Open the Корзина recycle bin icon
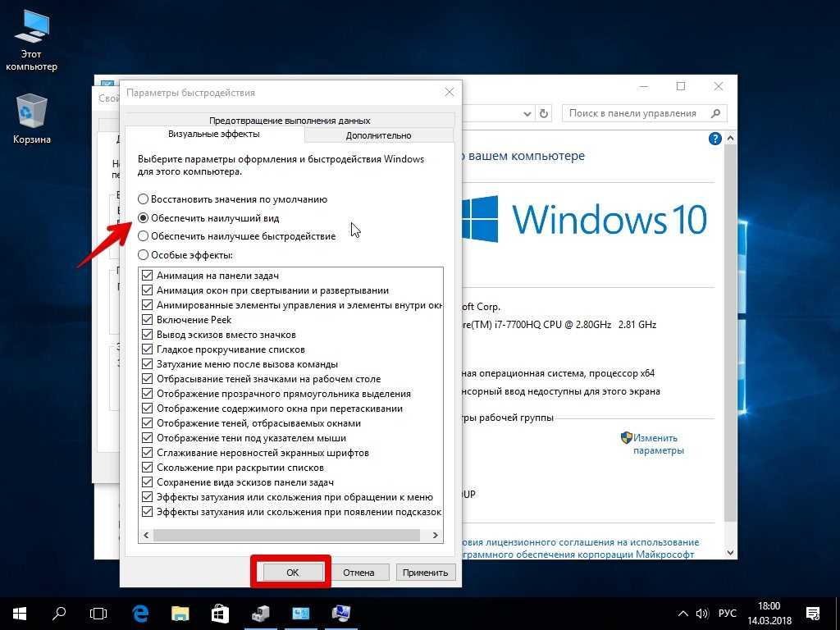The width and height of the screenshot is (840, 630). point(31,120)
